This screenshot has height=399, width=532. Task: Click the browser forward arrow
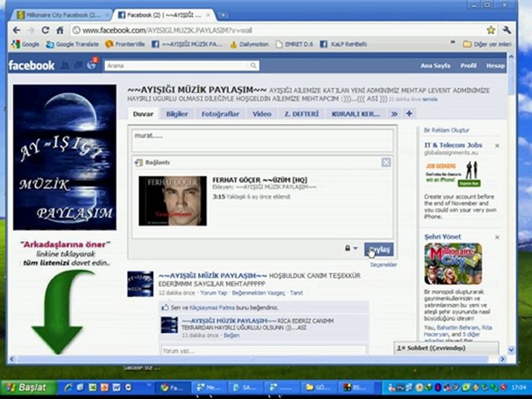(x=31, y=30)
